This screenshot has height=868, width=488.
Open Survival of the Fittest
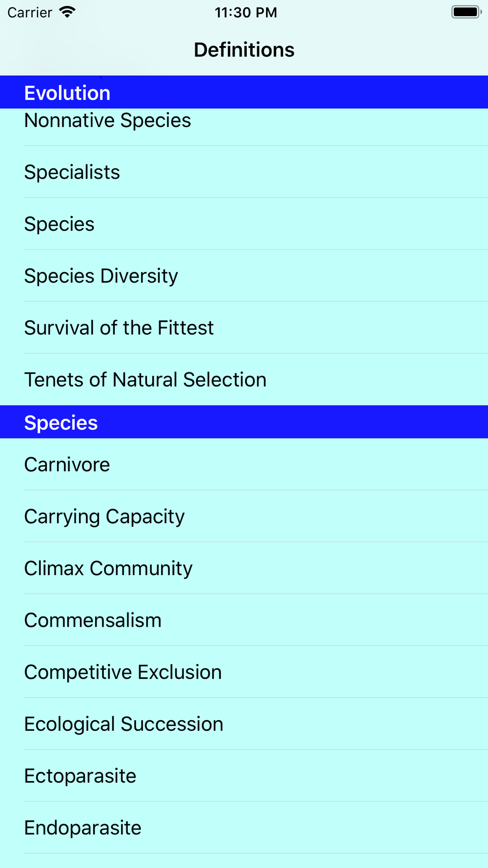click(244, 328)
